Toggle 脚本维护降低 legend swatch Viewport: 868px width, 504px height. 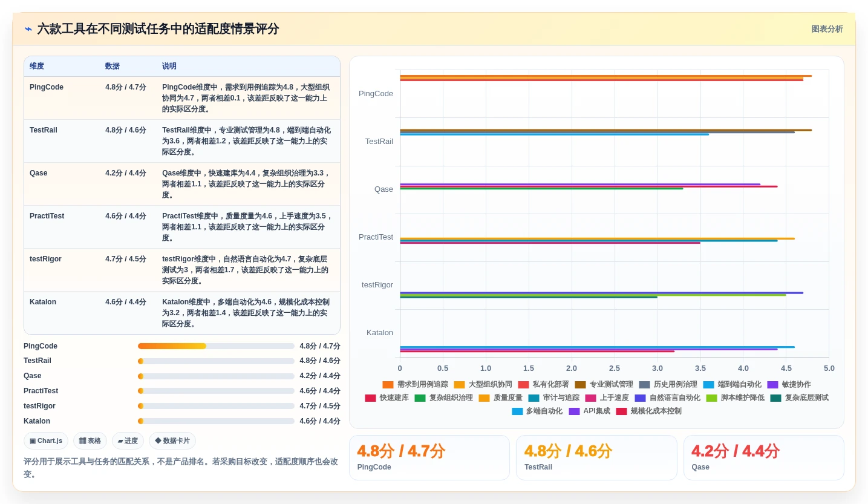711,398
